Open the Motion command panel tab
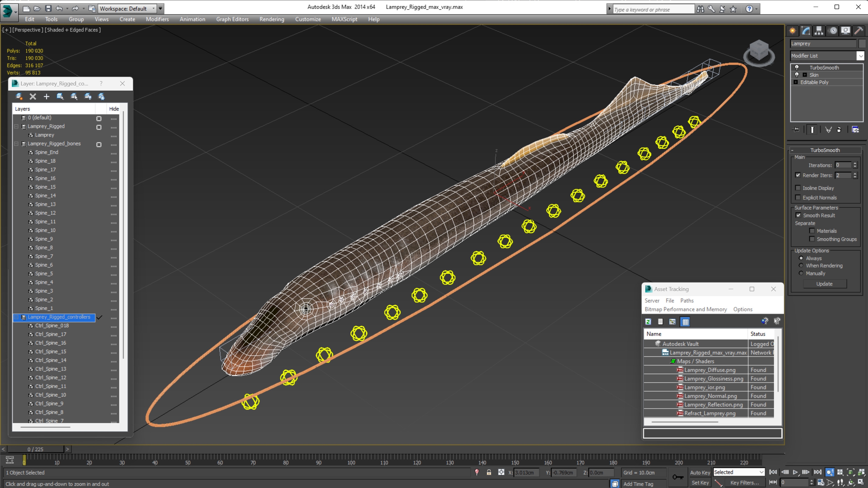 pyautogui.click(x=833, y=31)
